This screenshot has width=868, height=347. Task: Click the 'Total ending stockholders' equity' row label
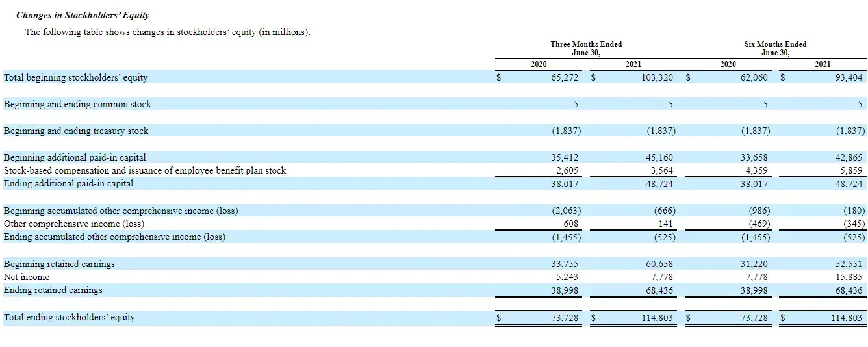69,317
